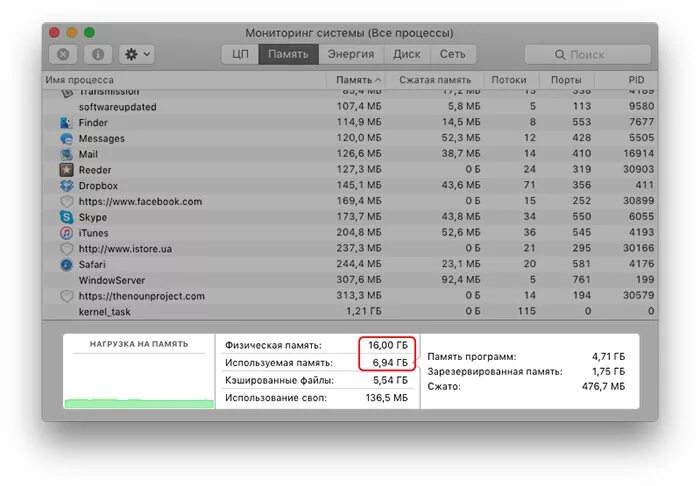Click the Reeder process name
This screenshot has width=700, height=486.
click(95, 170)
